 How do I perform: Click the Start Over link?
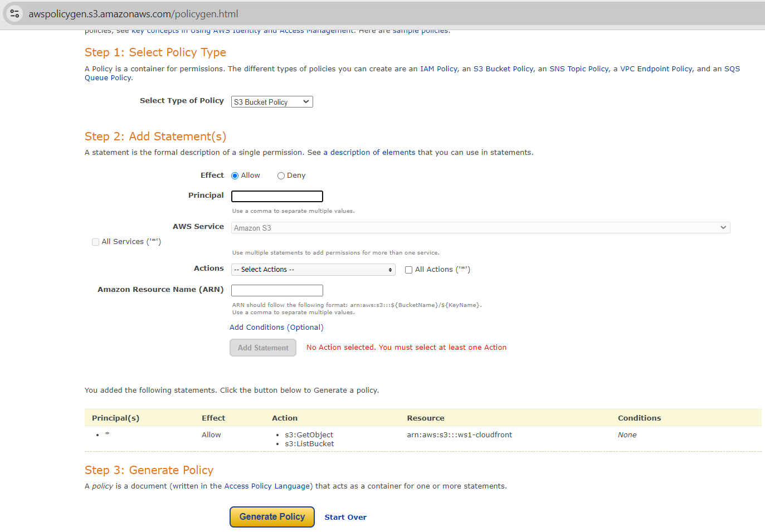(x=345, y=518)
